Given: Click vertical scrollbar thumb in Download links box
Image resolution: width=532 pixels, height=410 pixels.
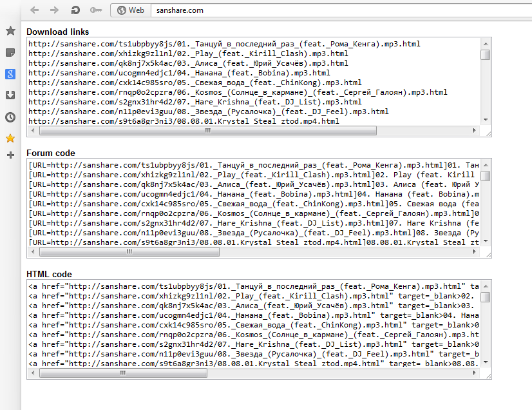Looking at the screenshot, I should (486, 55).
